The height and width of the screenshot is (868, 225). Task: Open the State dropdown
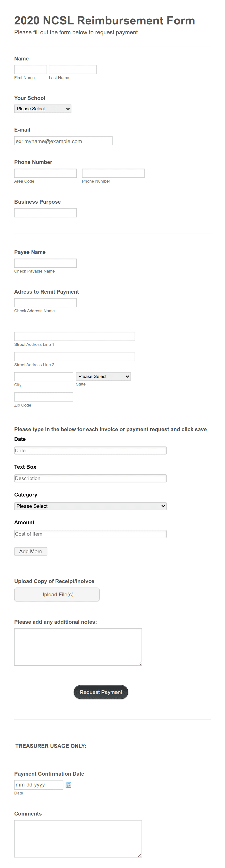103,376
